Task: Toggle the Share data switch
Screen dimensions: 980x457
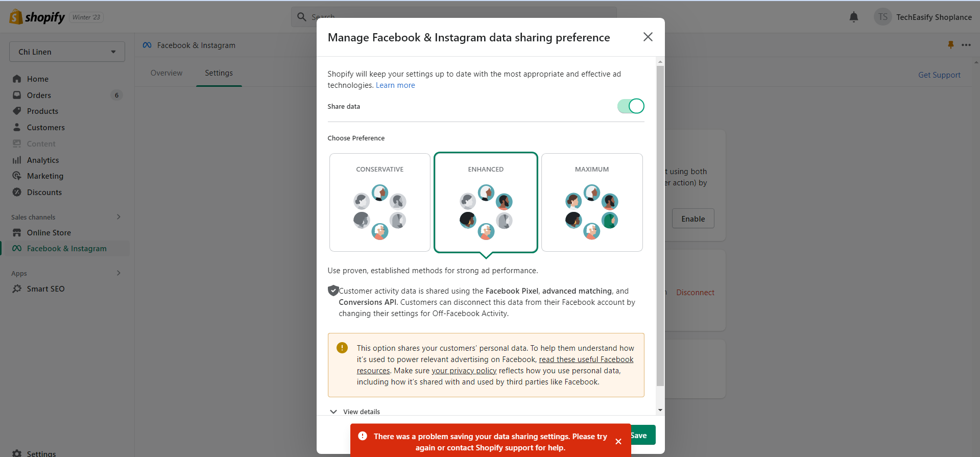Action: click(x=631, y=106)
